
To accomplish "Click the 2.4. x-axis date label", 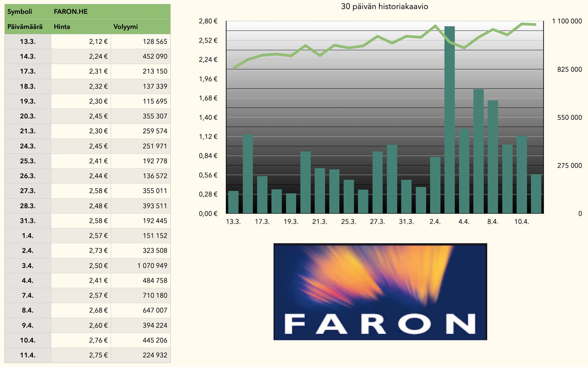I will (435, 222).
